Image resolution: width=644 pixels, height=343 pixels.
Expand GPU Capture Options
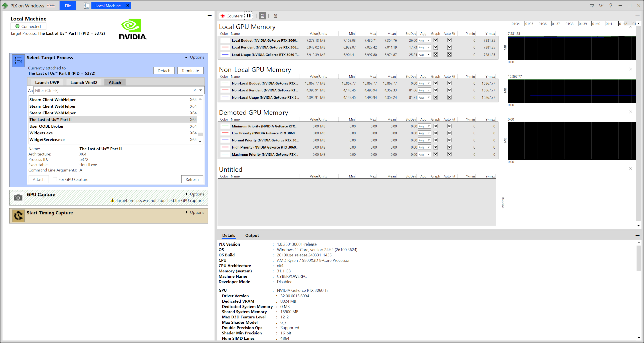pyautogui.click(x=195, y=194)
